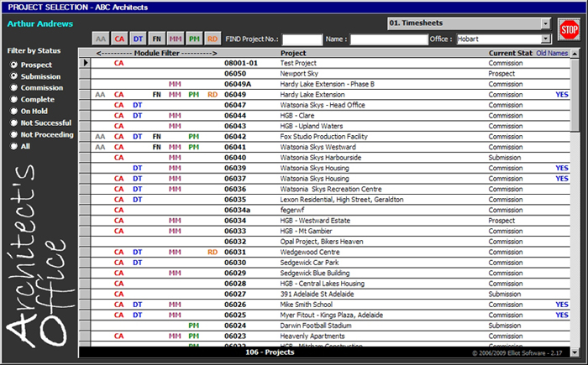Toggle the AA module filter button
Screen dimensions: 588x365
tap(101, 39)
